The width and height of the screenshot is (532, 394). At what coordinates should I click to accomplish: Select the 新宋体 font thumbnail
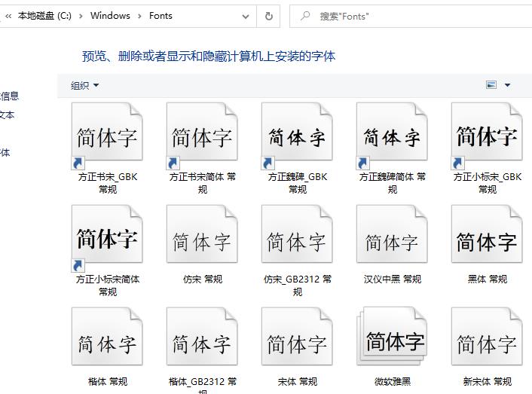(x=487, y=343)
